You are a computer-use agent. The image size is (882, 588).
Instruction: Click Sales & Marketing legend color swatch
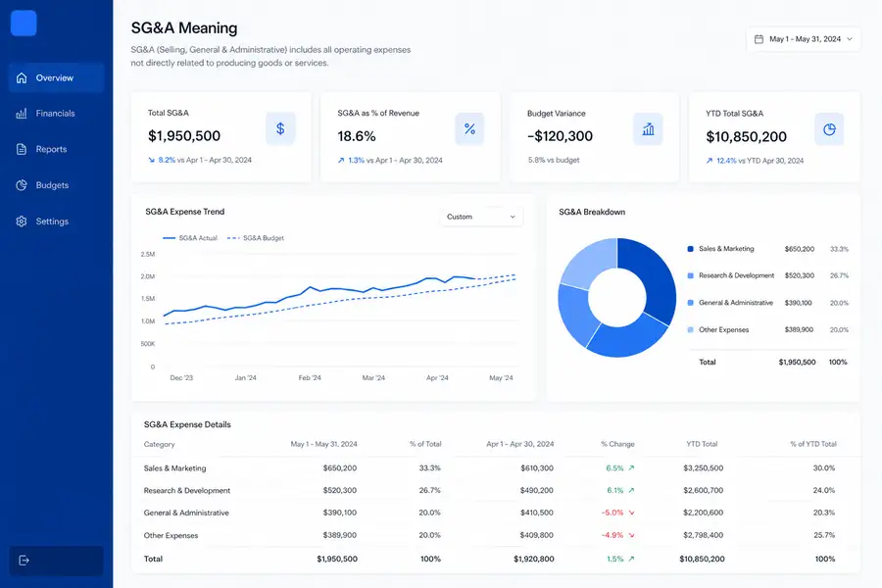(x=690, y=249)
